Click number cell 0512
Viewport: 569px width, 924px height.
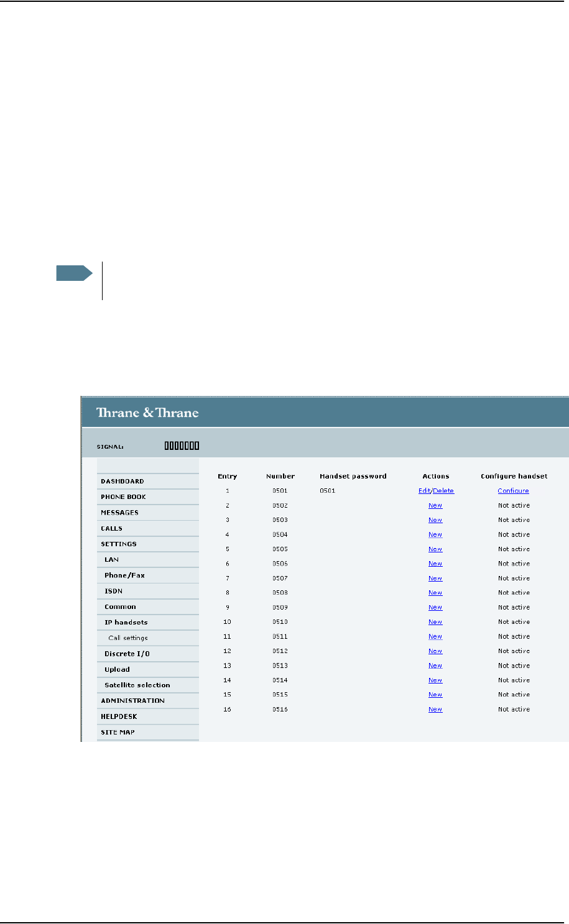280,651
